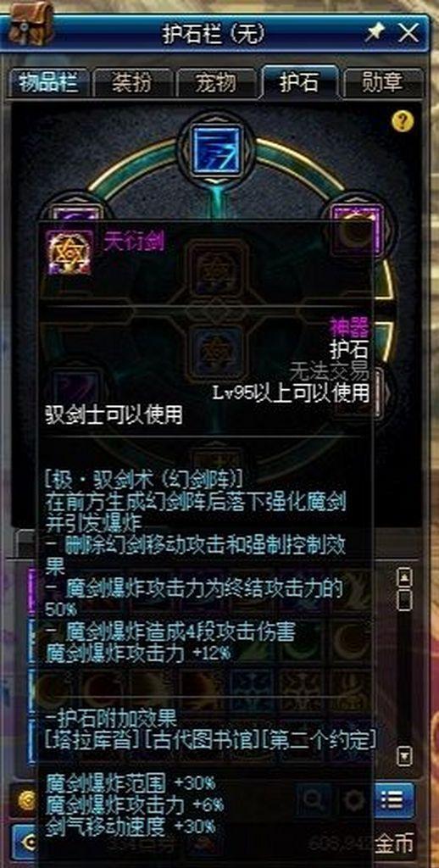Click the 金币 label at the bottom
This screenshot has width=439, height=868.
tap(395, 843)
